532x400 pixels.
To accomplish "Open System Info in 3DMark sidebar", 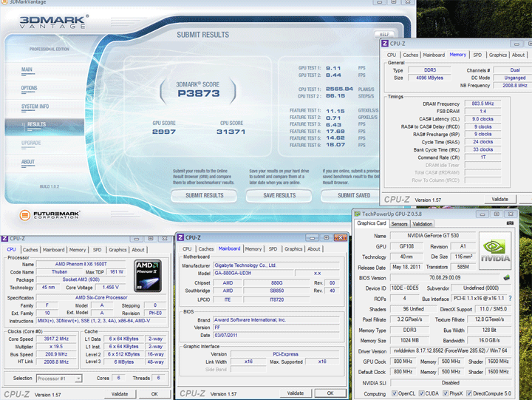I will point(34,106).
